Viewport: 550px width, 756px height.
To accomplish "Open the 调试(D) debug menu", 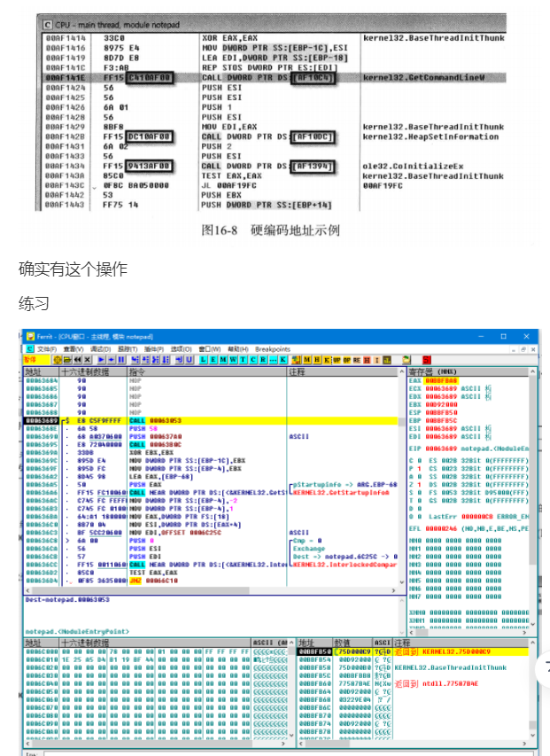I will pos(100,348).
